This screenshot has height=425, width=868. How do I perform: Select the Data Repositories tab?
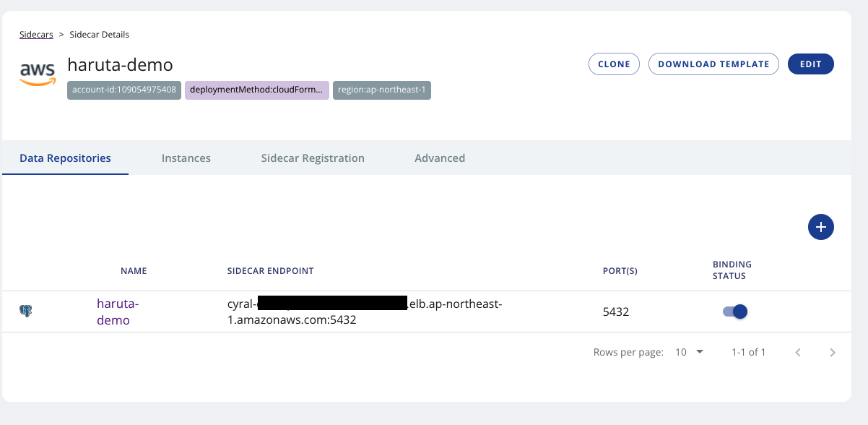click(65, 158)
